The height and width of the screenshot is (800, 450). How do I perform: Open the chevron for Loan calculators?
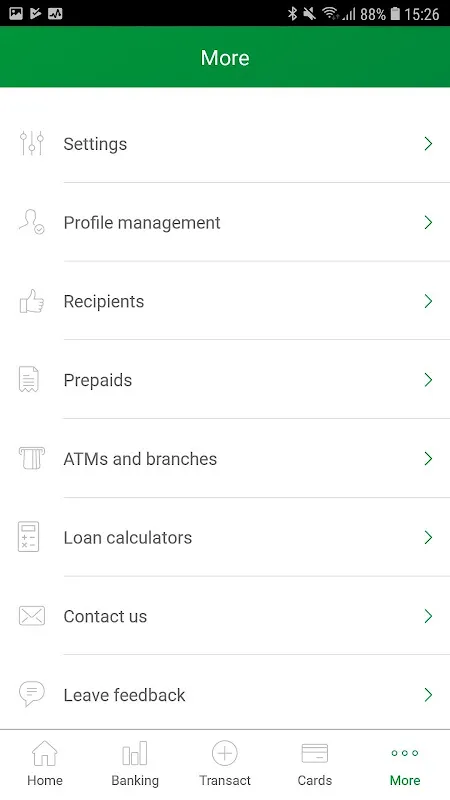428,537
